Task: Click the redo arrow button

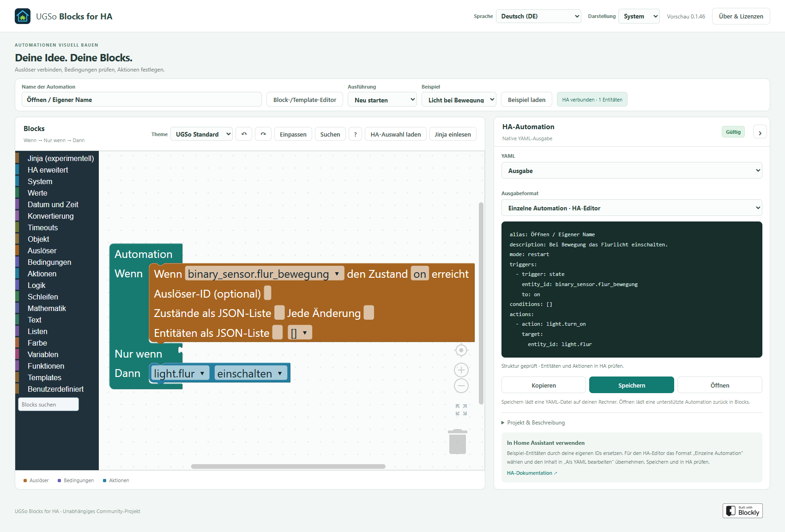Action: pos(263,134)
